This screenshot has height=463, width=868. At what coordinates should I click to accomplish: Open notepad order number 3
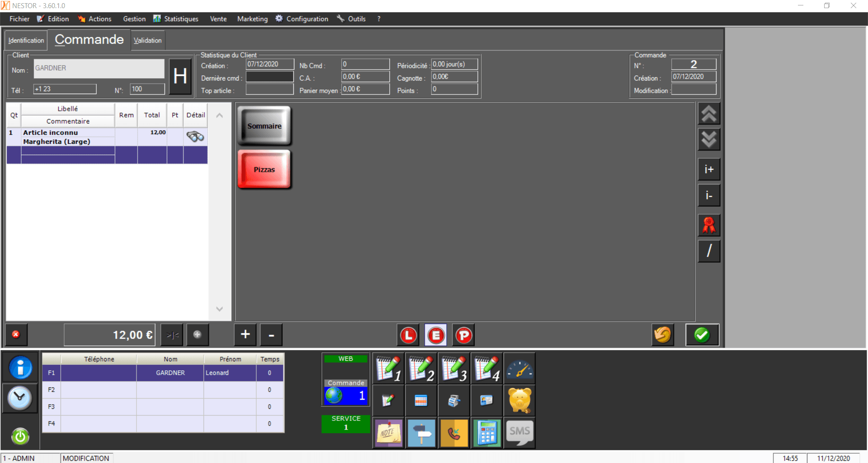[454, 369]
